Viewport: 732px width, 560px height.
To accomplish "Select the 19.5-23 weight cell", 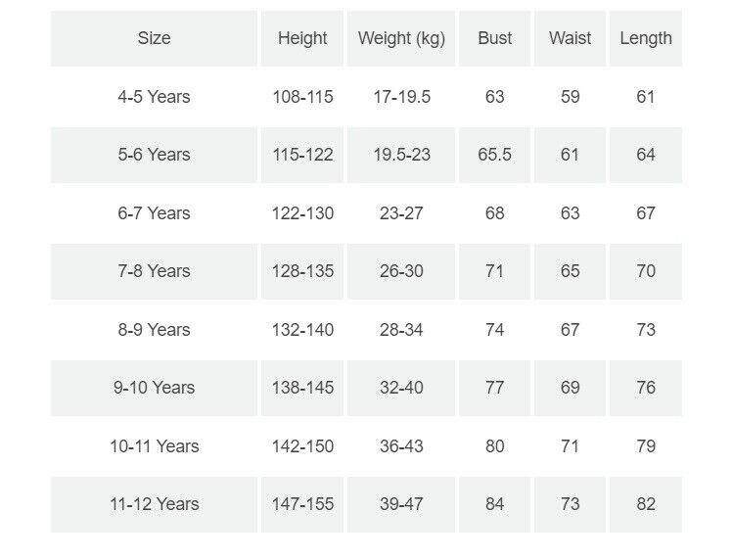I will point(401,155).
